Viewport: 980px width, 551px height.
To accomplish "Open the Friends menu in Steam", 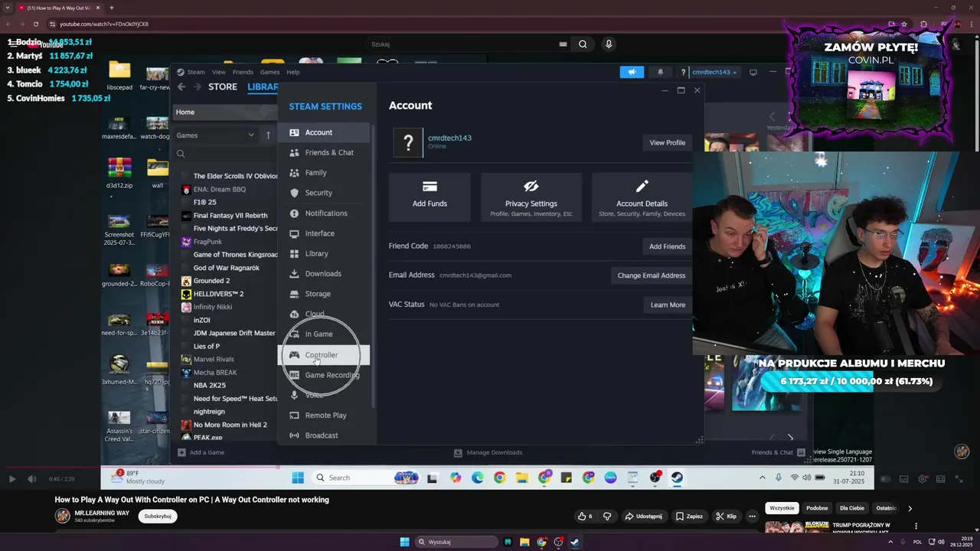I will pyautogui.click(x=243, y=72).
